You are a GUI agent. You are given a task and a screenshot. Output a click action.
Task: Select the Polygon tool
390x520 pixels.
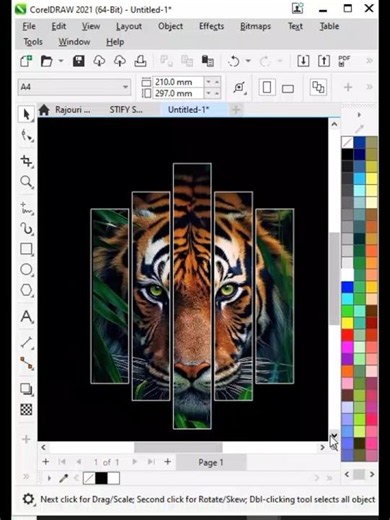[x=27, y=290]
